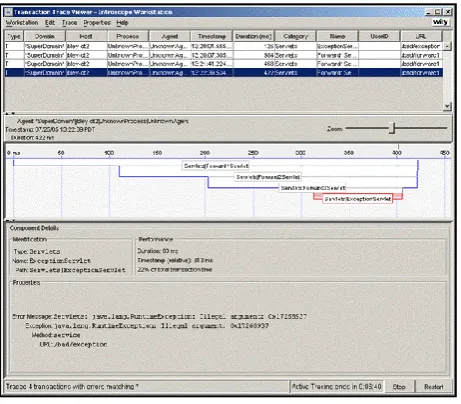This screenshot has width=461, height=404.
Task: Select the highlighted trace row with duration 422
Action: 224,73
